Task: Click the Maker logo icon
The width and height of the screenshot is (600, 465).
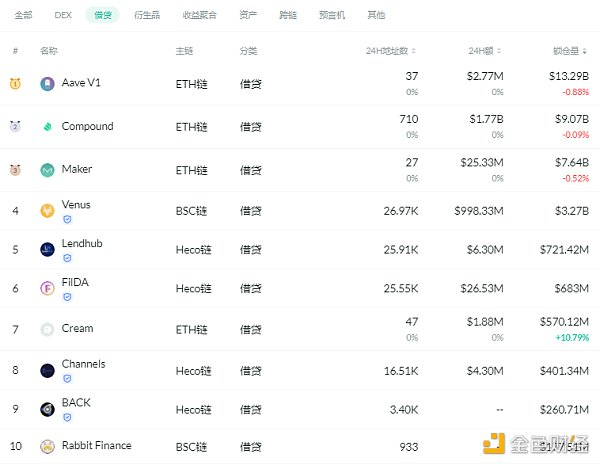Action: pos(47,170)
